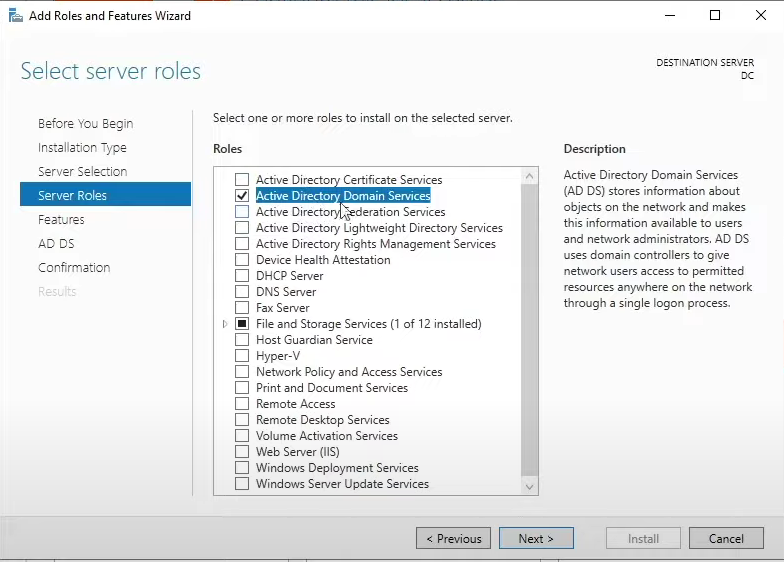Close the Add Roles and Features Wizard
This screenshot has width=784, height=562.
point(760,16)
